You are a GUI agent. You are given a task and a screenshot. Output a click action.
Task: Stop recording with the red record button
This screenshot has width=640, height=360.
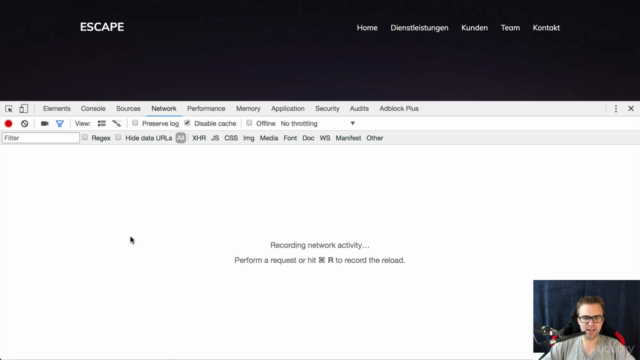9,124
